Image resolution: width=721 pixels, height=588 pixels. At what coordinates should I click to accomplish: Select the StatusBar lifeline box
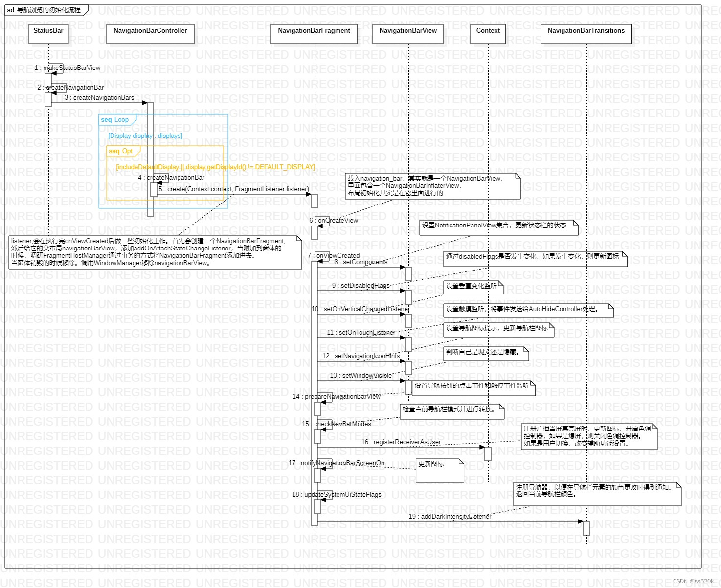coord(48,34)
